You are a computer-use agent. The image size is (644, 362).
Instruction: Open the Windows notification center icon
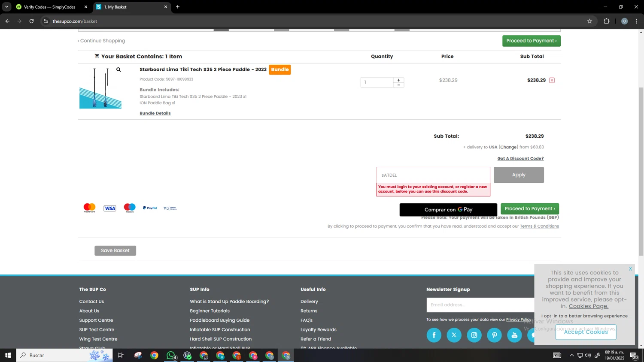(x=634, y=355)
